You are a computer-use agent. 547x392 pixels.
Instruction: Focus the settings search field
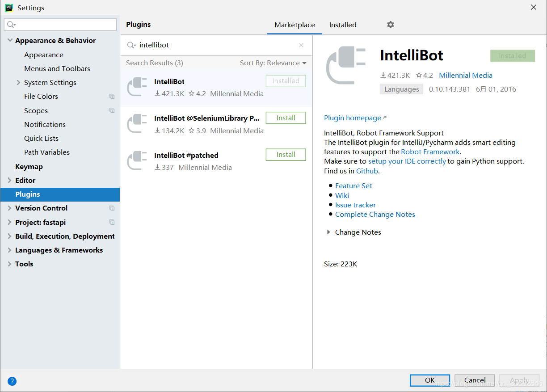60,25
